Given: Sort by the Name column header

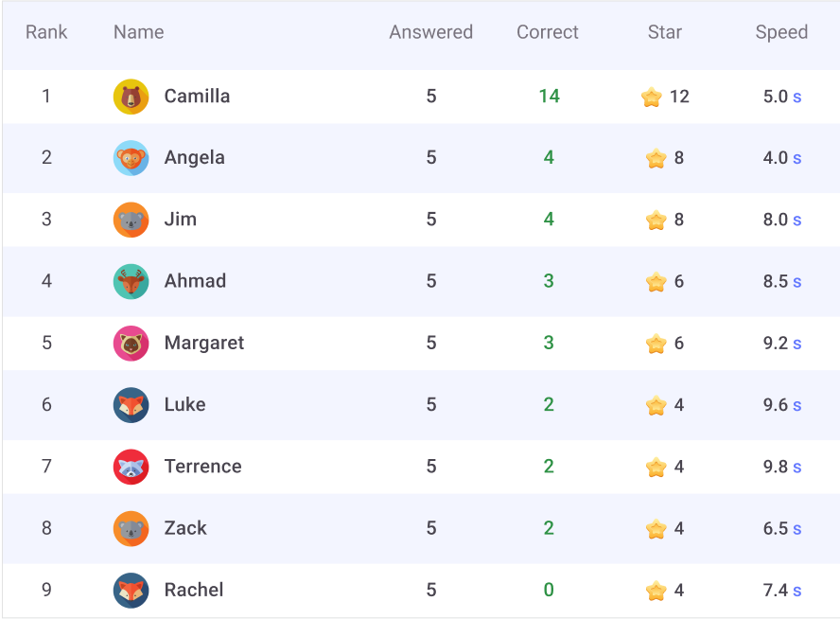Looking at the screenshot, I should 139,32.
